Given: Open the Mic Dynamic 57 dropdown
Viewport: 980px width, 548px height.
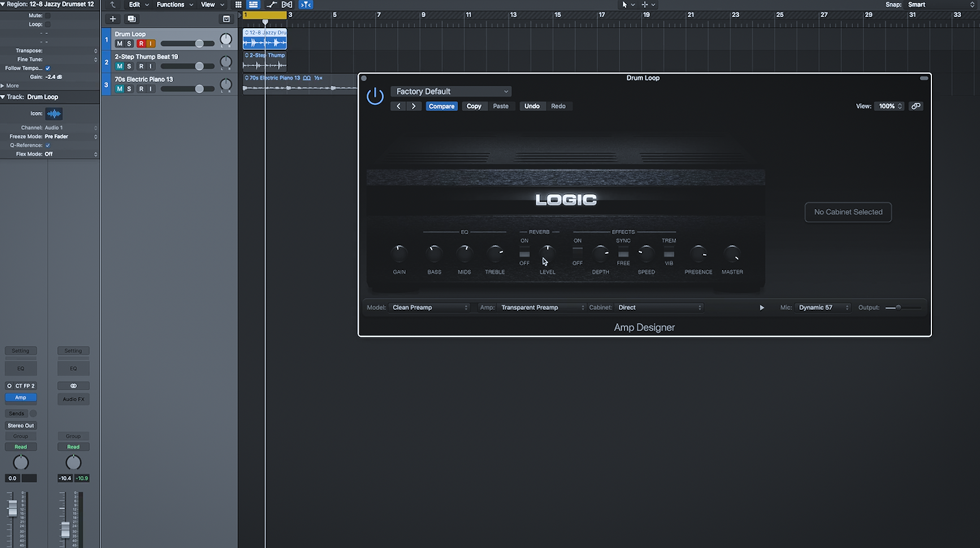Looking at the screenshot, I should click(822, 307).
